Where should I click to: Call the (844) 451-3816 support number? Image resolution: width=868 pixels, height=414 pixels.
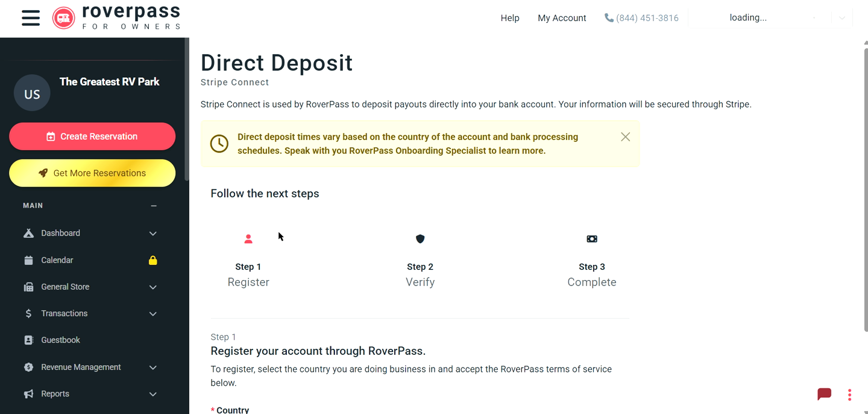point(647,18)
